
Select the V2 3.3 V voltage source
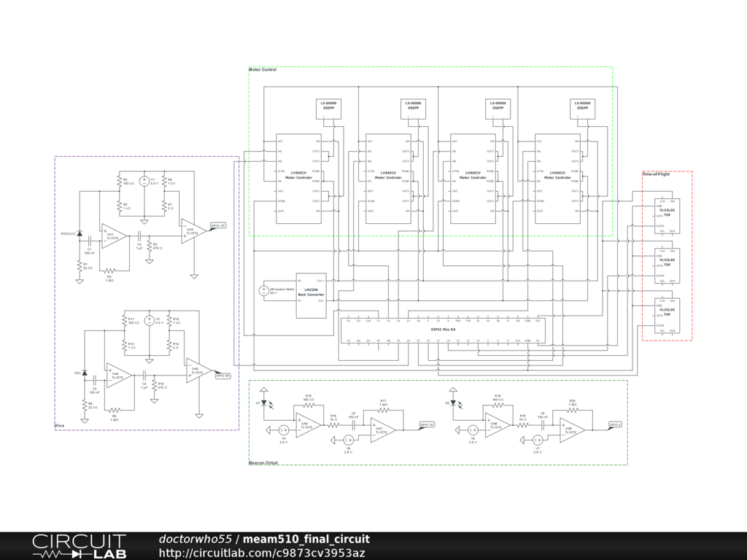click(x=148, y=320)
